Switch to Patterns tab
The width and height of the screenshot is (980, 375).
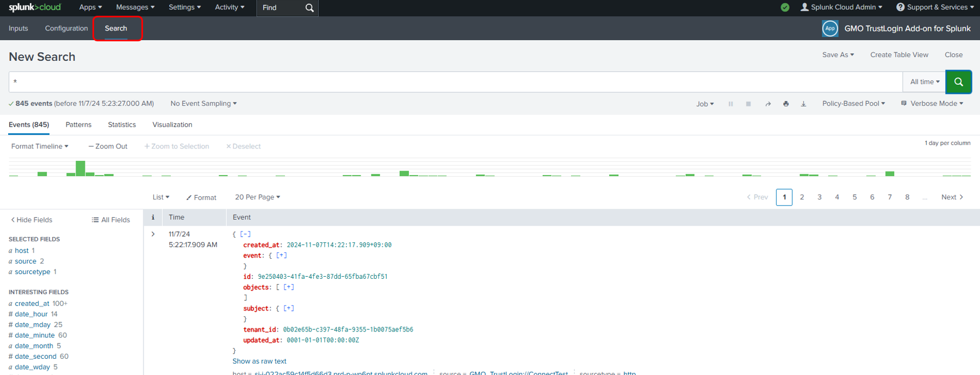78,124
